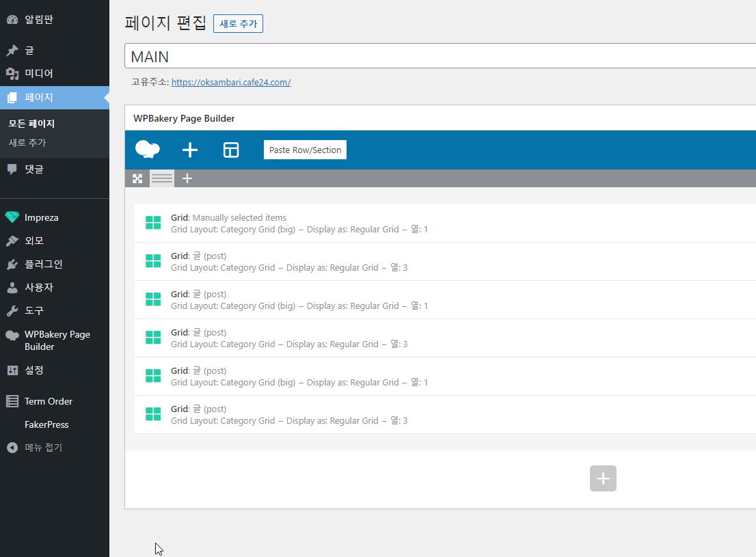Click the pushpin icon beside 글

[x=12, y=50]
